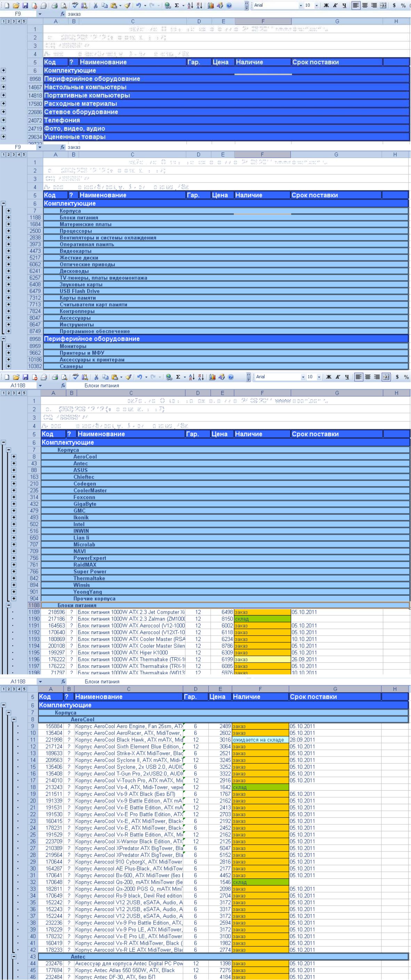The height and width of the screenshot is (980, 411).
Task: Sort Ascending icon in the topmost toolbar
Action: pos(190,5)
